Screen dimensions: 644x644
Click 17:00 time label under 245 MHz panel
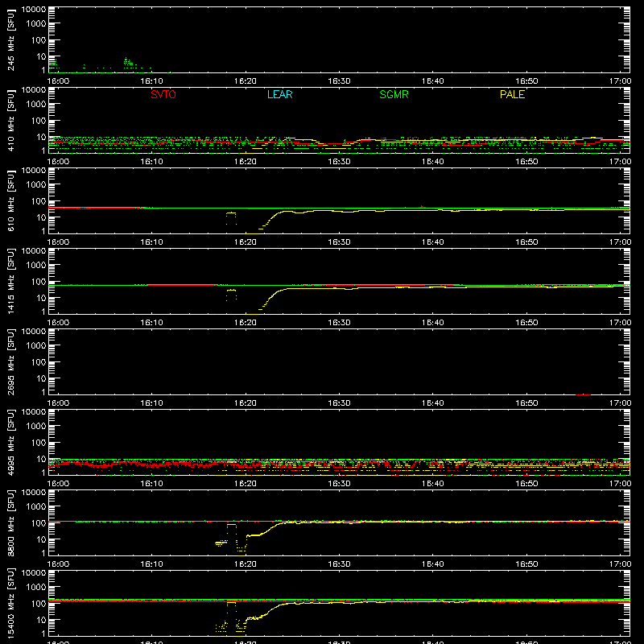click(620, 81)
